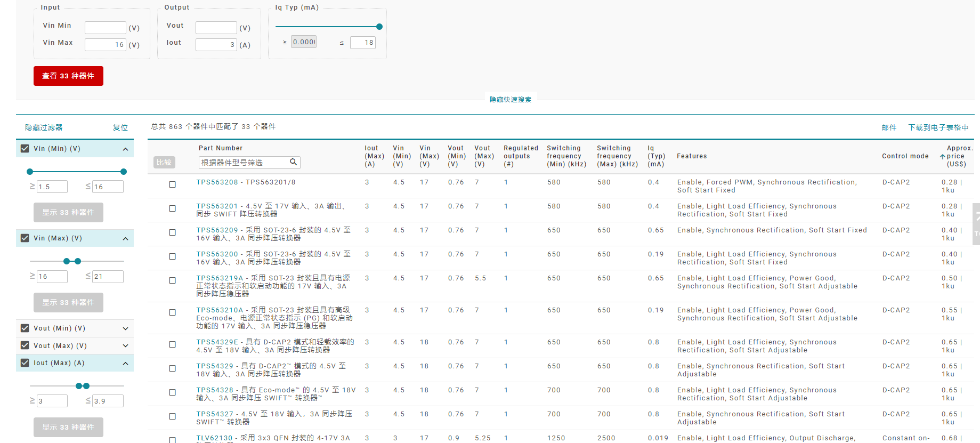Click the Vin (Min) slider left handle
This screenshot has height=443, width=980.
tap(30, 172)
